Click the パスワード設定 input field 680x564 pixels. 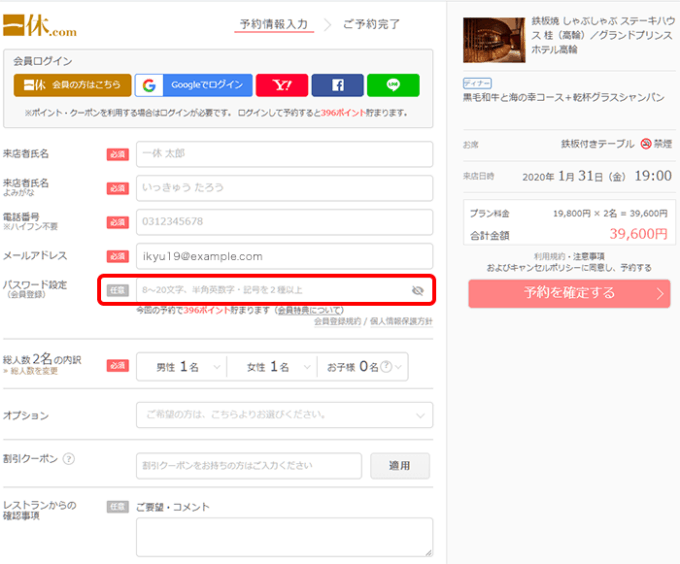[x=284, y=290]
